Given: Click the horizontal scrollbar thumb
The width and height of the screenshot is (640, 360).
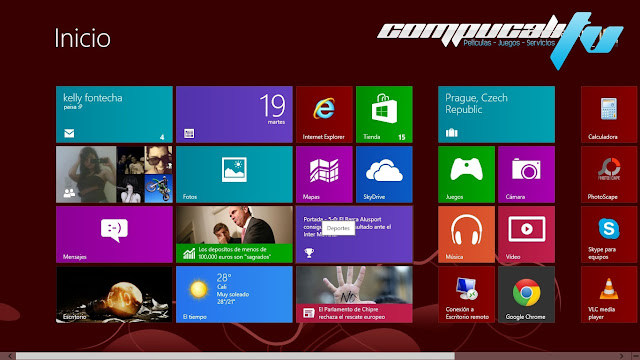Looking at the screenshot, I should click(x=235, y=356).
